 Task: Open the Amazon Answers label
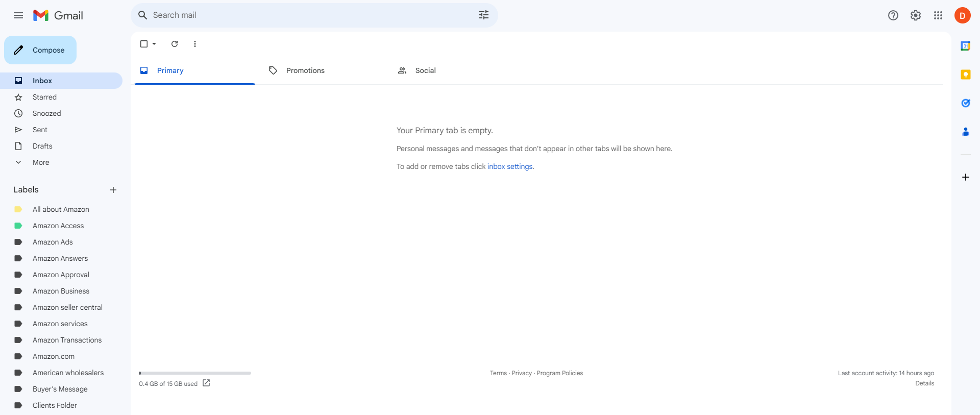click(x=61, y=258)
